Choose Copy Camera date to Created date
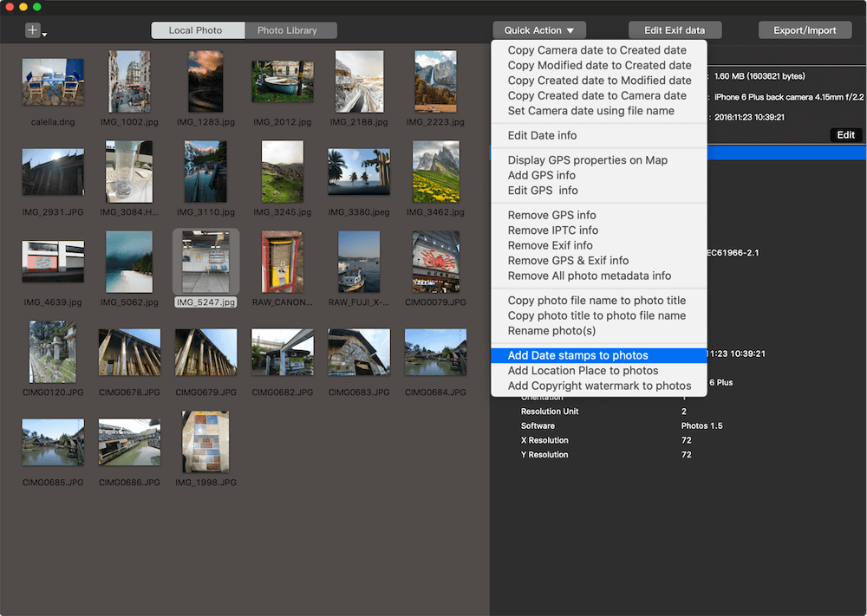867x616 pixels. pos(597,50)
